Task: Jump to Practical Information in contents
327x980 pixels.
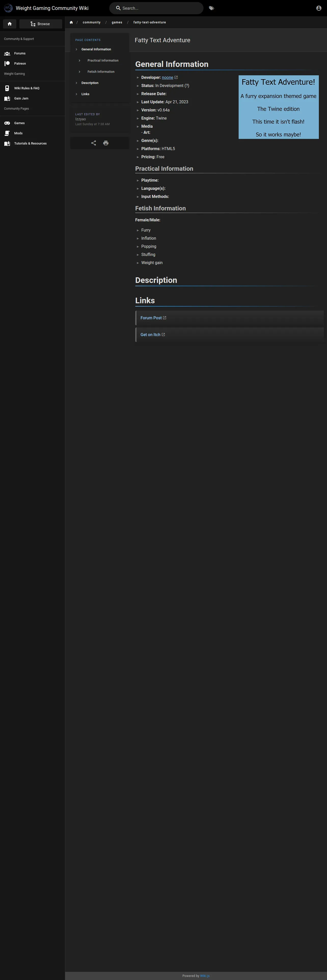Action: [103, 61]
